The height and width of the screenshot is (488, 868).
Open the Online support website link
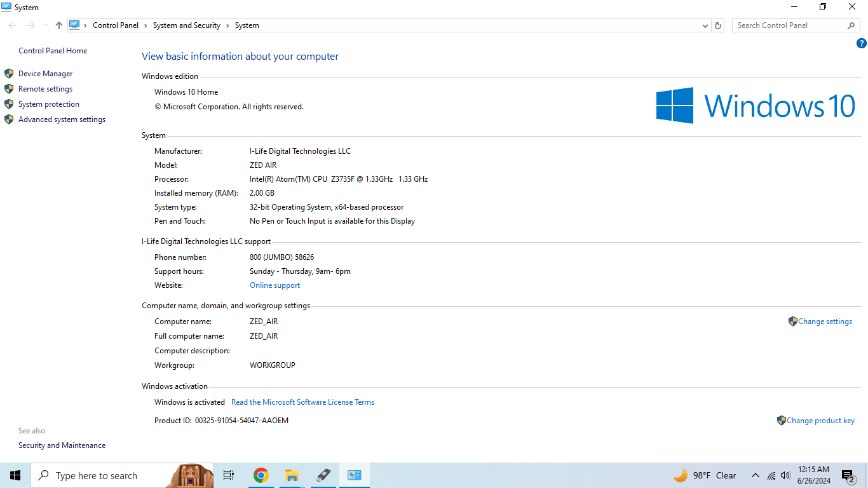(275, 285)
